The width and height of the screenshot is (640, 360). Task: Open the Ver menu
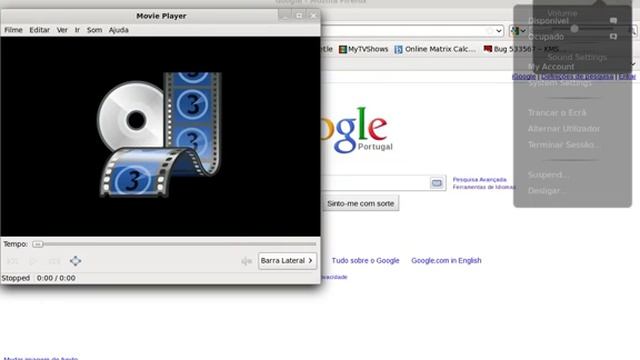[x=62, y=30]
